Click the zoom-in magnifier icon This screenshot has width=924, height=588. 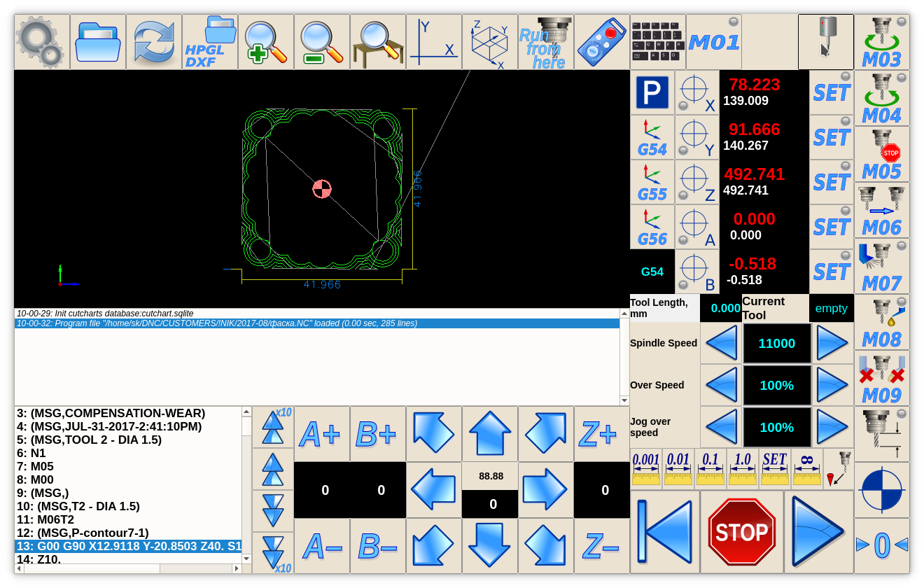point(266,42)
